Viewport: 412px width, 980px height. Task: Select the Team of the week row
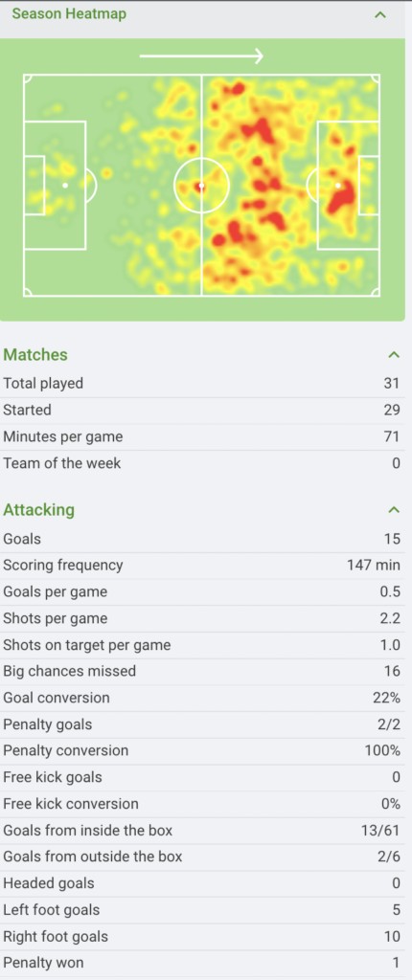pos(201,464)
